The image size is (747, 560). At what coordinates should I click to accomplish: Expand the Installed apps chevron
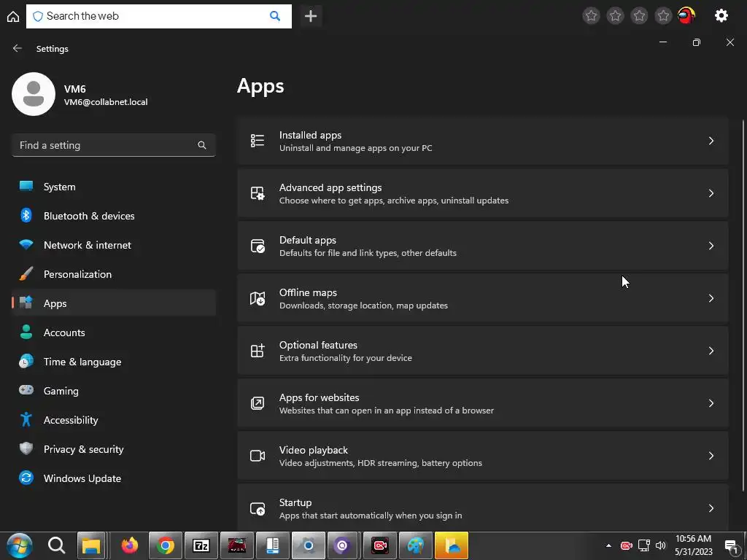click(711, 141)
